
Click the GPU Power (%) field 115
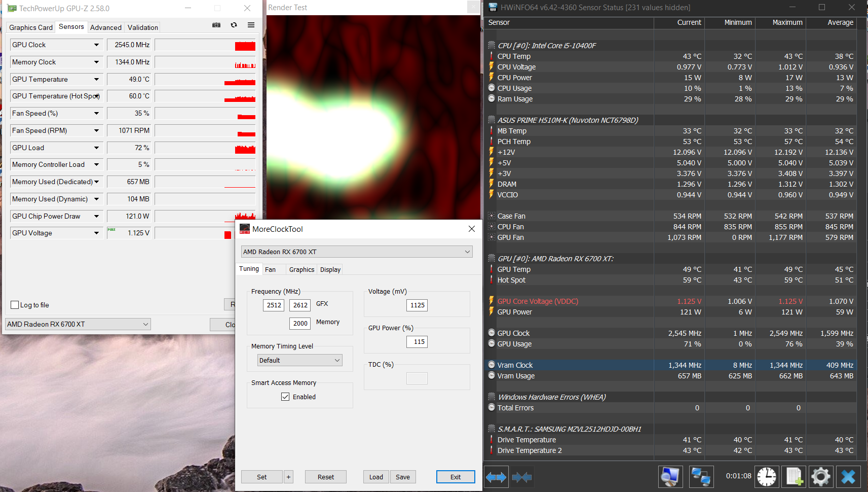pyautogui.click(x=417, y=341)
